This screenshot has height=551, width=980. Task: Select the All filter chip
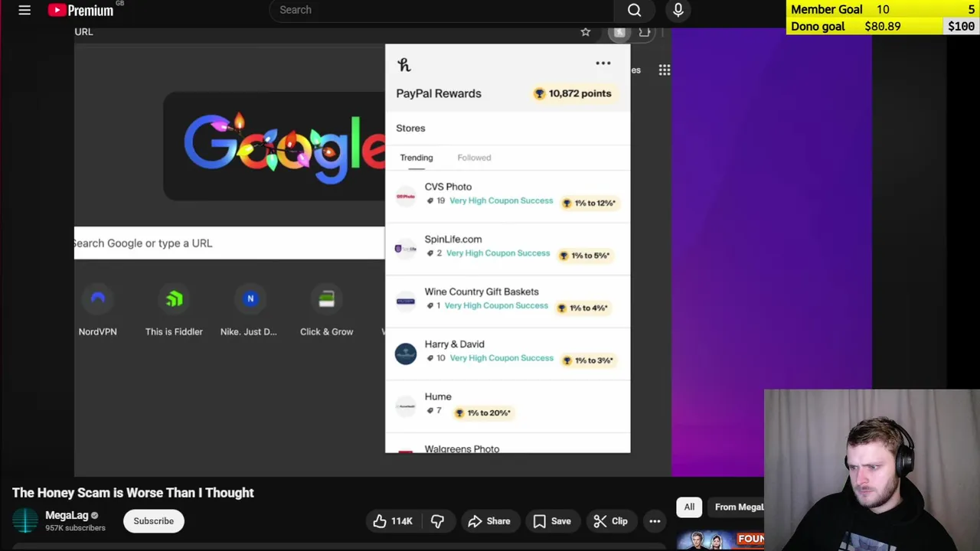tap(689, 507)
